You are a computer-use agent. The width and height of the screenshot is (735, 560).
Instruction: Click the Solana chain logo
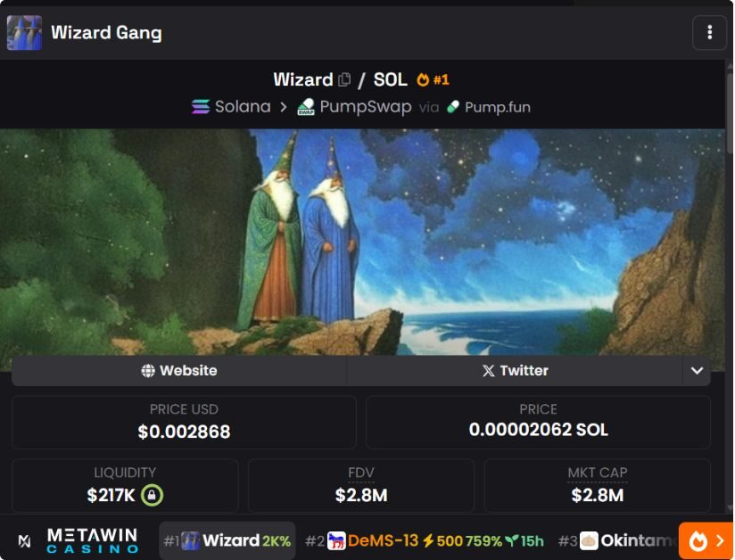pyautogui.click(x=201, y=107)
